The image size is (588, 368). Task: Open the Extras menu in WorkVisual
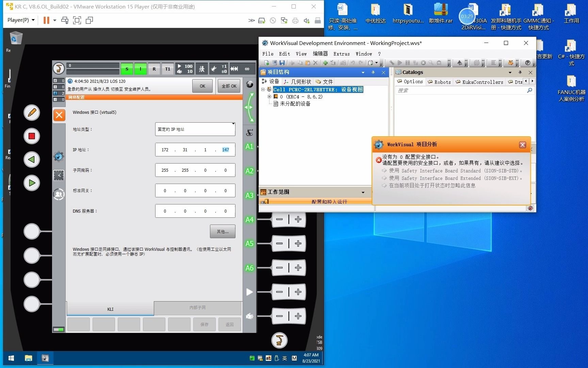pyautogui.click(x=341, y=54)
